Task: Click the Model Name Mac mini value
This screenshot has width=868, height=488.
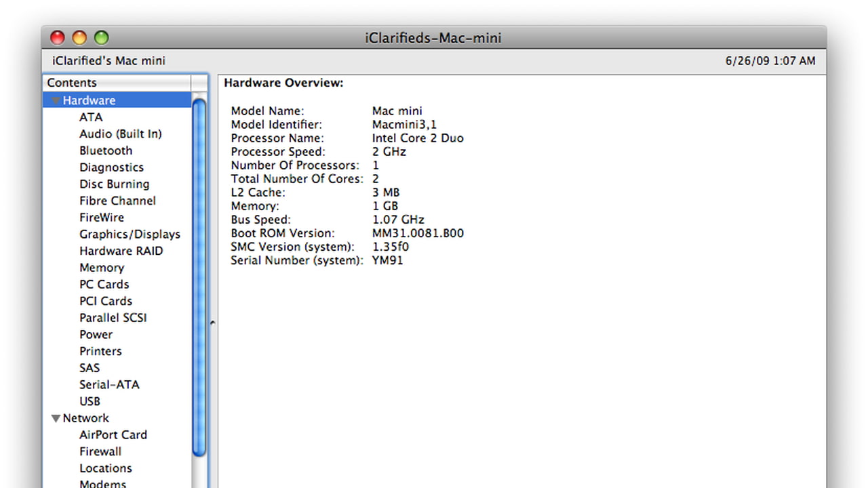Action: (397, 111)
